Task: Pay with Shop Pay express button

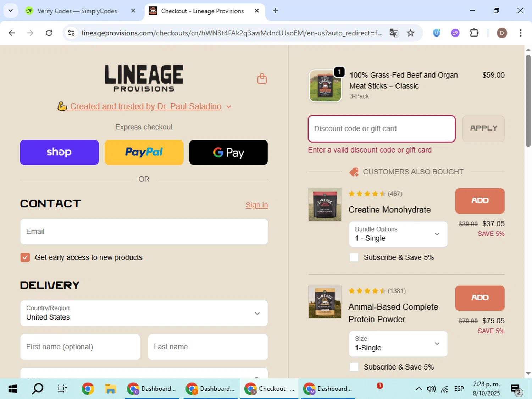Action: click(59, 153)
